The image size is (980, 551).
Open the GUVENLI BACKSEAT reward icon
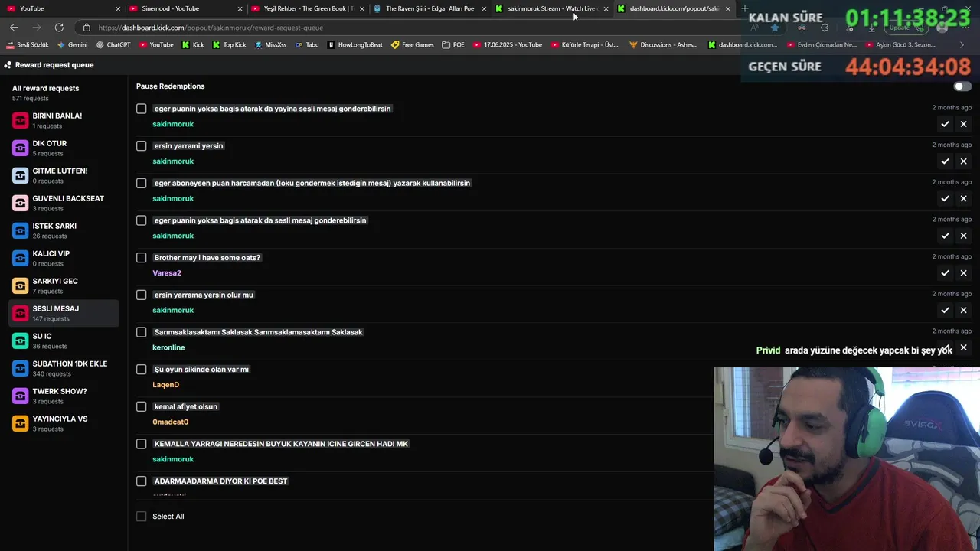[x=21, y=203]
